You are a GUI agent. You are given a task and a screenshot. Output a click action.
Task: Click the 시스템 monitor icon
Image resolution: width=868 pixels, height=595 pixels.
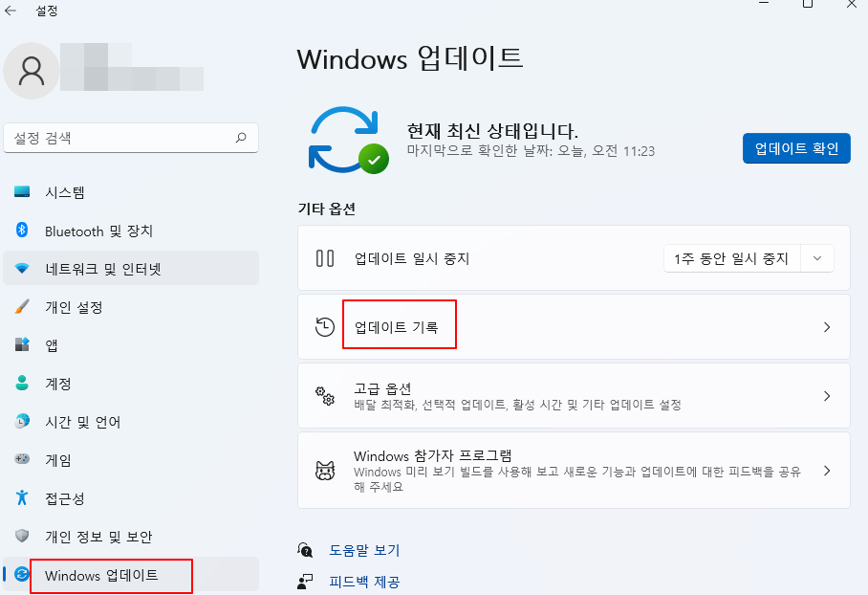click(22, 191)
